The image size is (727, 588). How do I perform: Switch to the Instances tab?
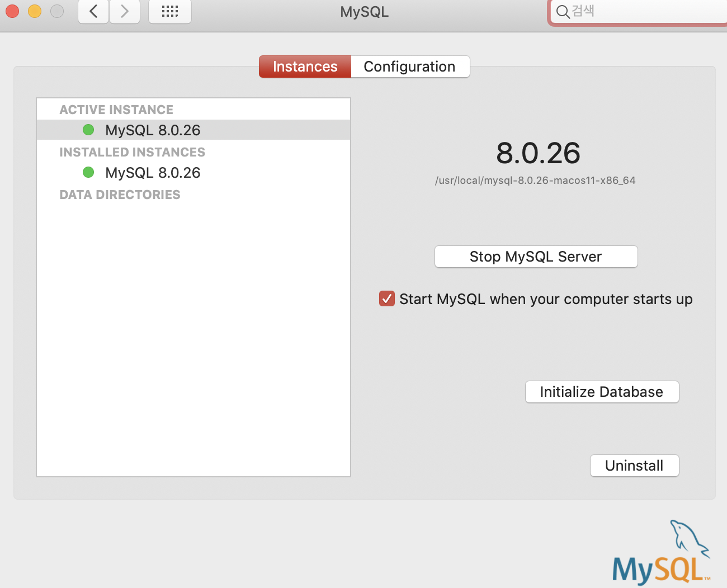(305, 67)
